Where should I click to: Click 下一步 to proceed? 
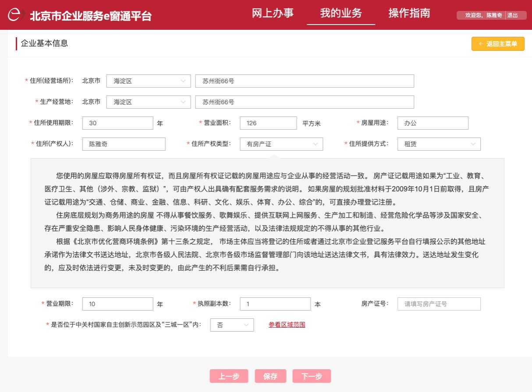point(312,376)
